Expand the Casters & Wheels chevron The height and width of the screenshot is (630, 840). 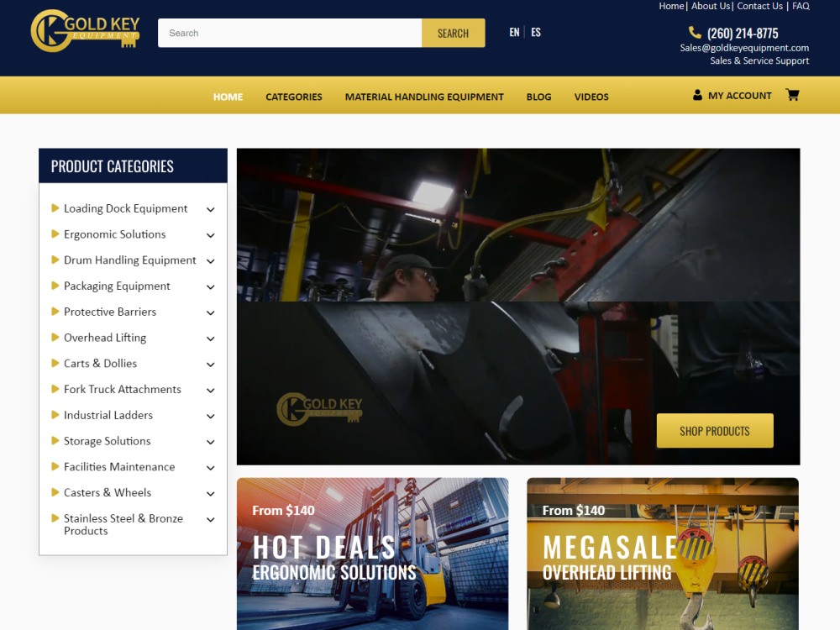211,494
